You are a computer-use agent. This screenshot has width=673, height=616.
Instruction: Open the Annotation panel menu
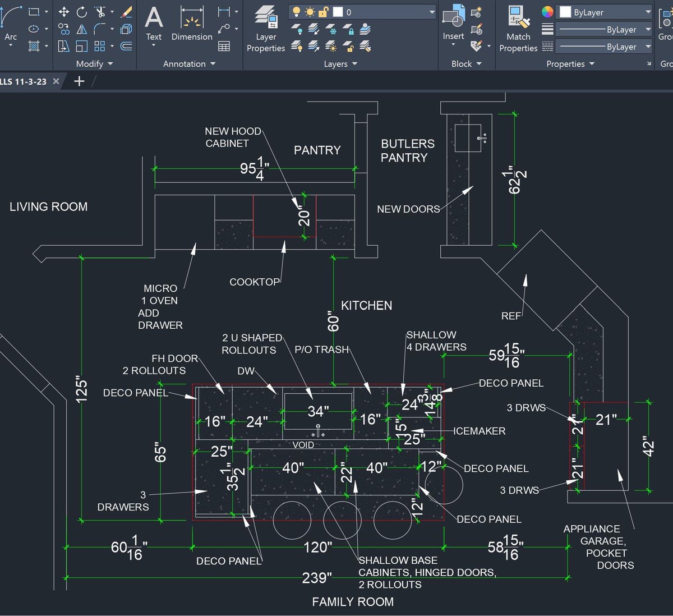tap(212, 64)
